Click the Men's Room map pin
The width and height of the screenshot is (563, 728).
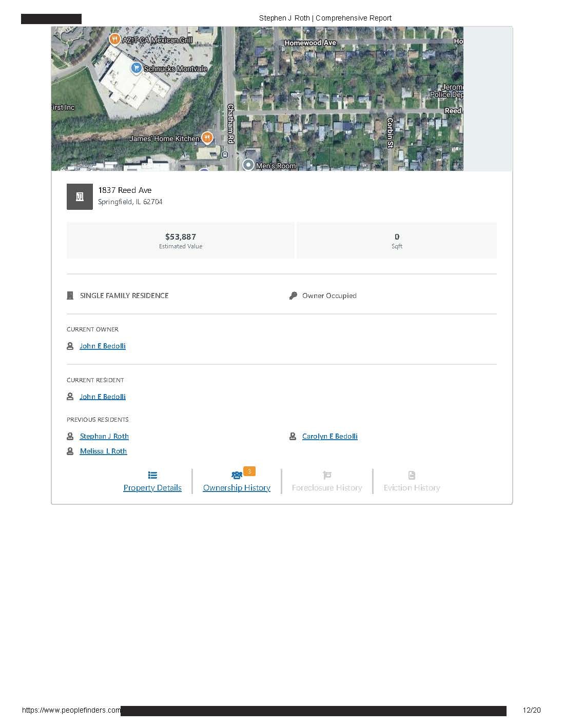pyautogui.click(x=248, y=165)
